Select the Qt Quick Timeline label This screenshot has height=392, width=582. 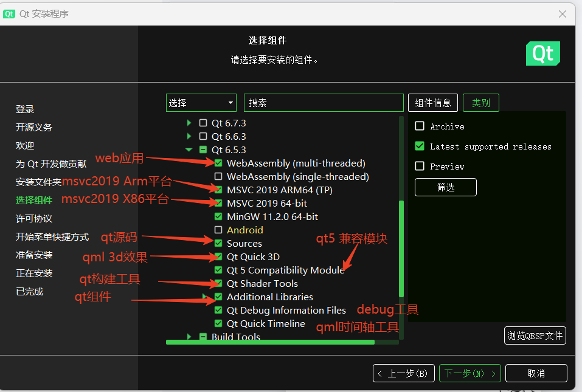266,323
